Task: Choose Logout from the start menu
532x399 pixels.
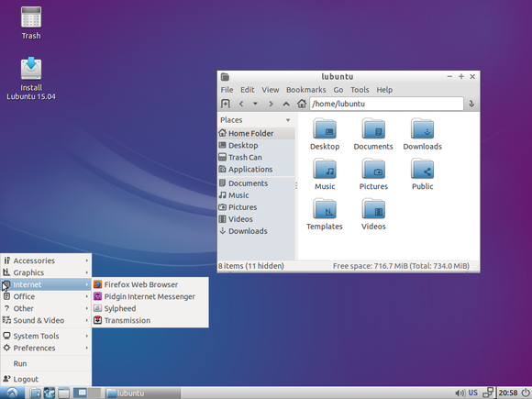Action: pyautogui.click(x=46, y=380)
